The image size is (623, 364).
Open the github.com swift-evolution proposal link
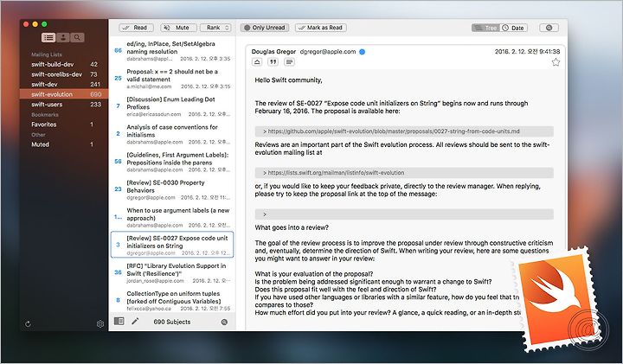tap(394, 131)
